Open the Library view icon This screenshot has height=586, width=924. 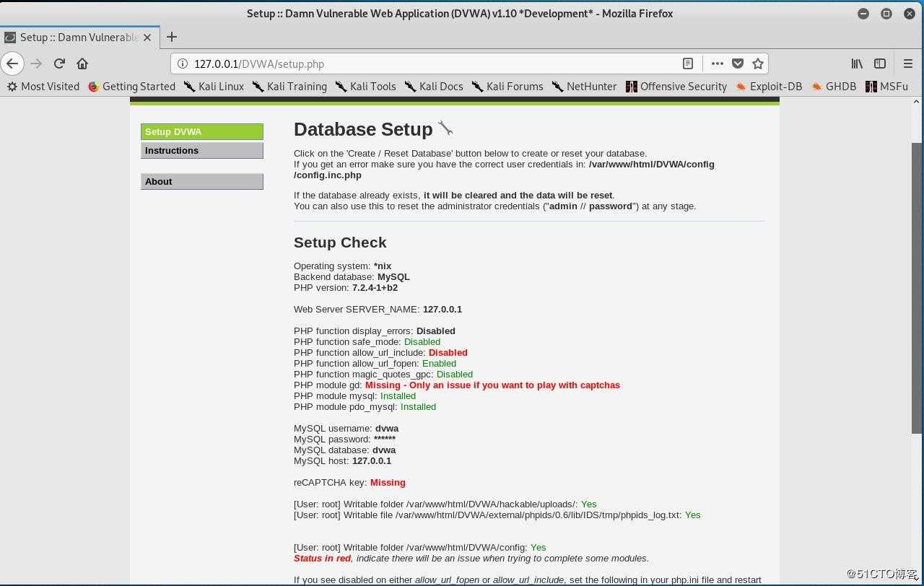[x=857, y=64]
